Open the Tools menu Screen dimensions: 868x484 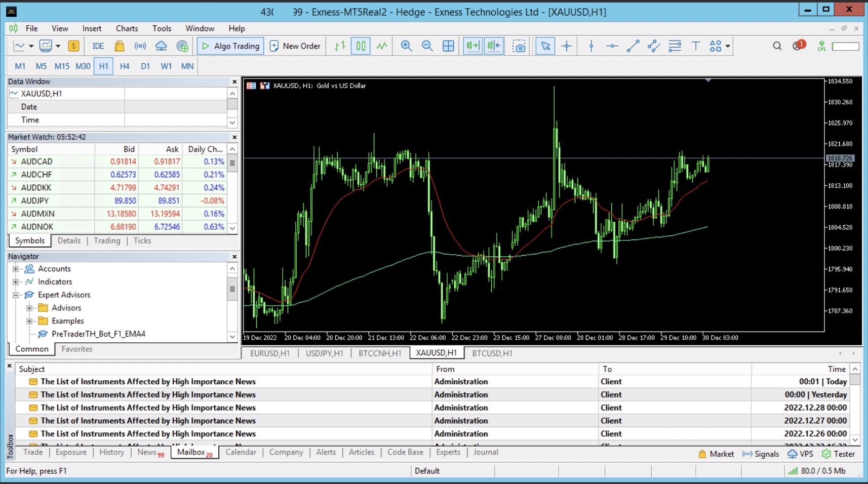[x=162, y=28]
